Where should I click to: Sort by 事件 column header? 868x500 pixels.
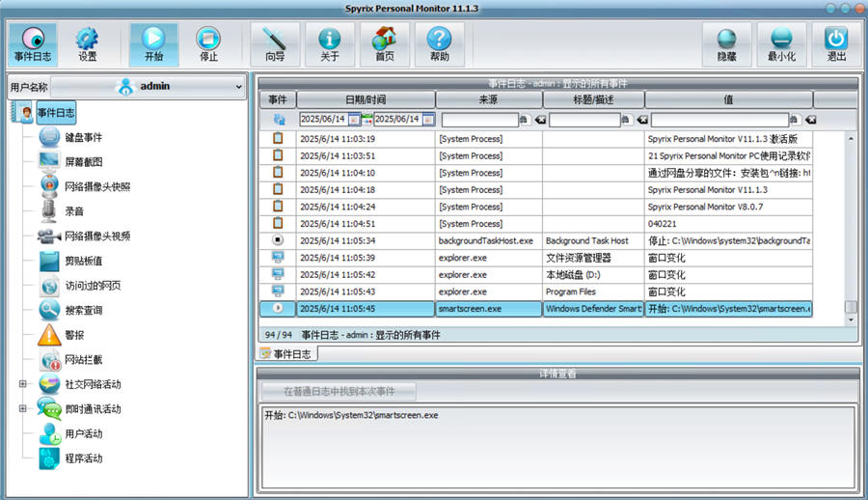(x=278, y=99)
